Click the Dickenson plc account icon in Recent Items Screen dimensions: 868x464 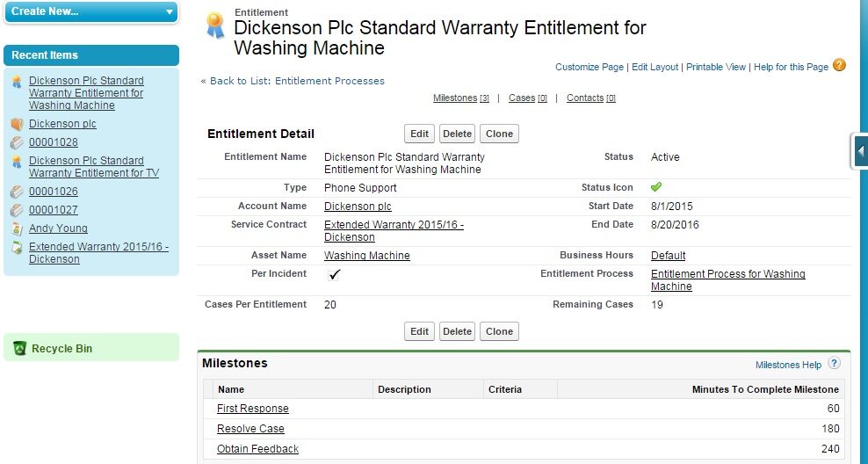pos(17,124)
